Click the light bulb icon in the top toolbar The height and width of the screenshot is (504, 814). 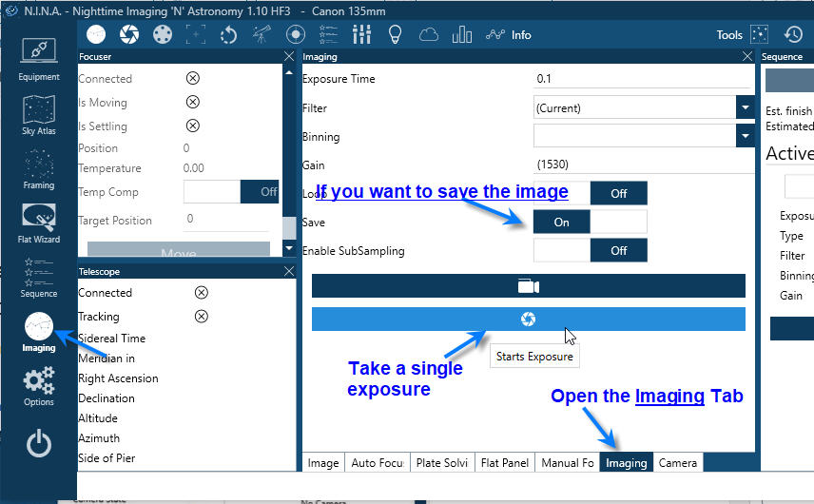[395, 35]
